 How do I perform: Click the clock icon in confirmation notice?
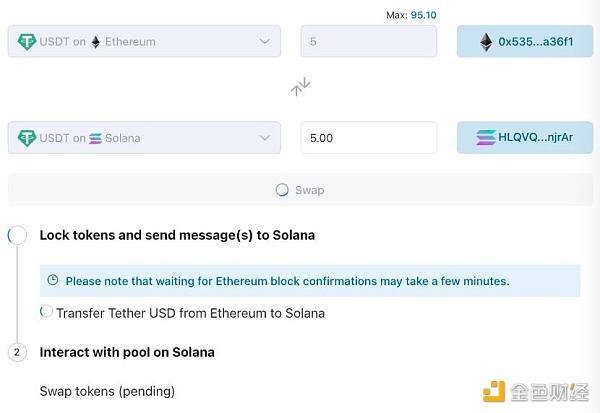point(53,281)
